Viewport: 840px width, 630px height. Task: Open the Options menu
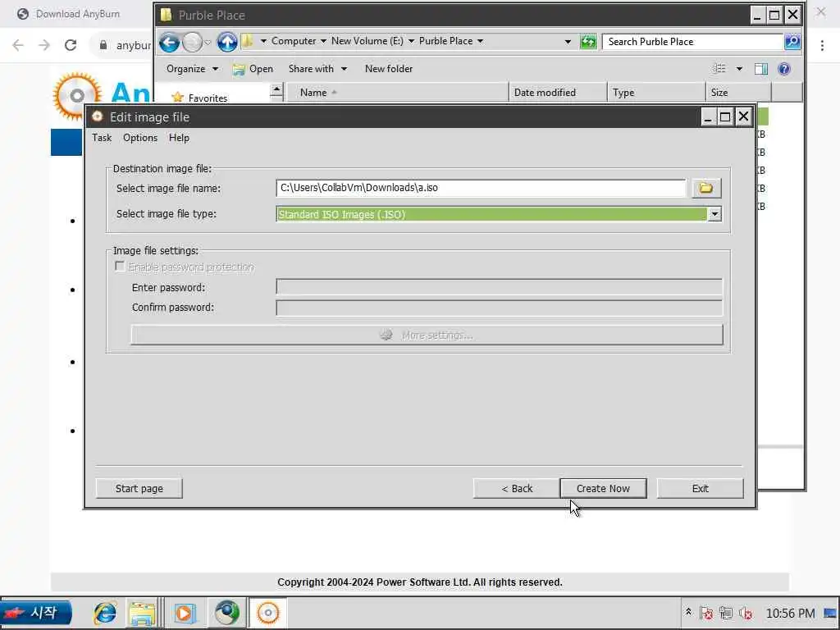tap(139, 138)
